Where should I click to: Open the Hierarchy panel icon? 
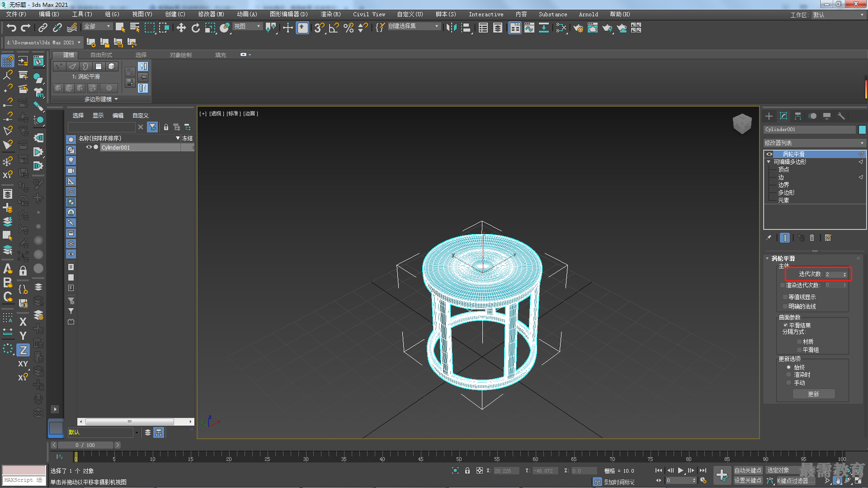[798, 116]
